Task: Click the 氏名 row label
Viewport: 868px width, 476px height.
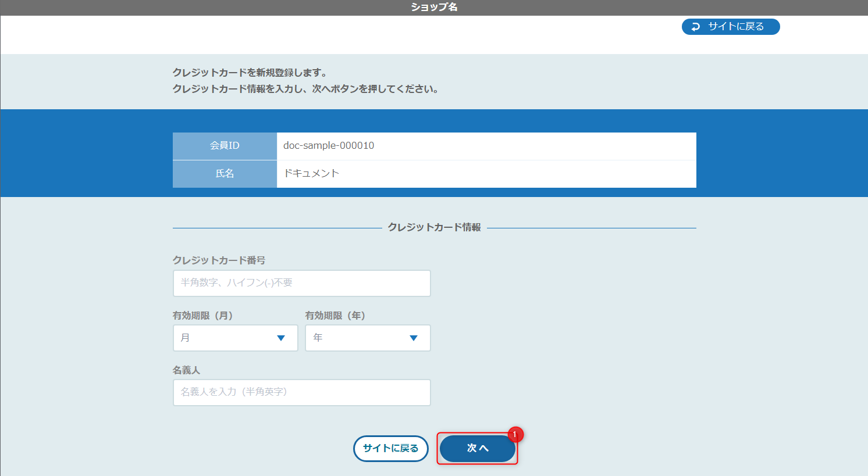Action: (x=224, y=174)
